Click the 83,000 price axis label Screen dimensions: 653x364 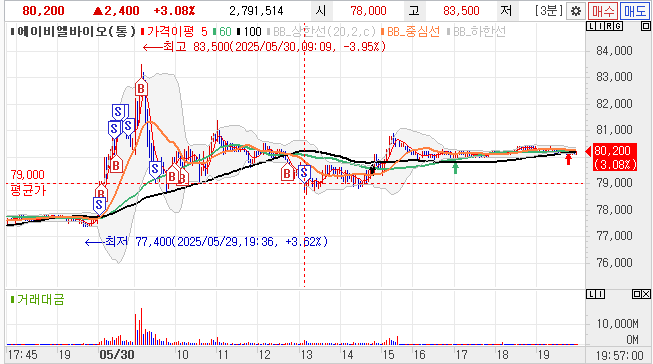click(614, 77)
